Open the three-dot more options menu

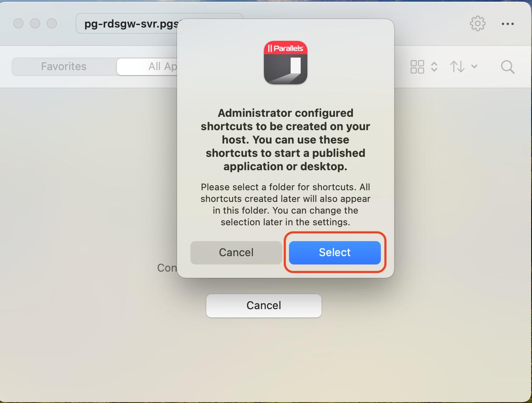pyautogui.click(x=508, y=24)
